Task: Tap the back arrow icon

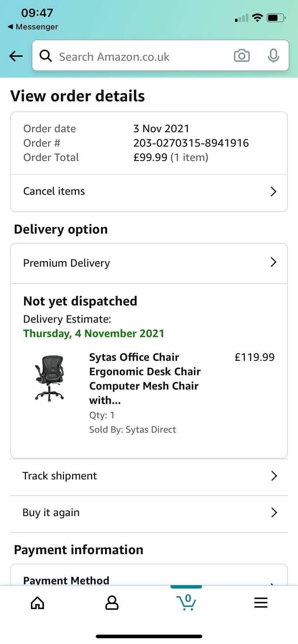Action: pyautogui.click(x=16, y=56)
